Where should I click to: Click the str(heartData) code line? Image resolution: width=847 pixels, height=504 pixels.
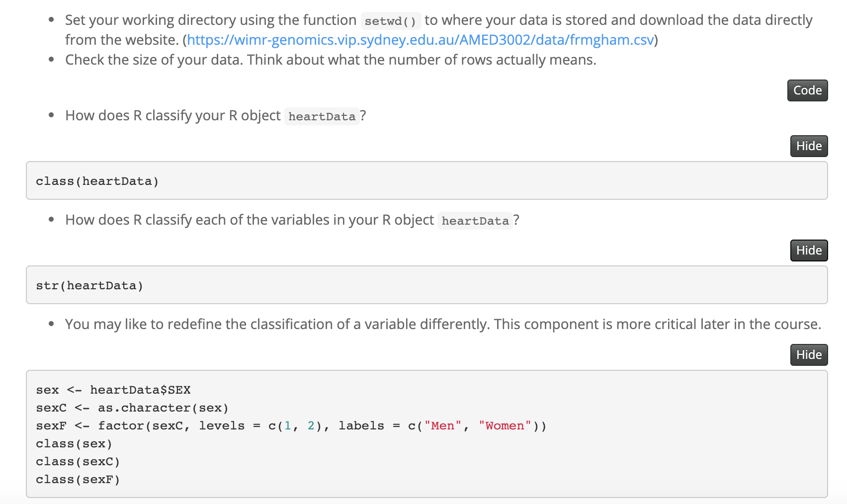coord(89,286)
